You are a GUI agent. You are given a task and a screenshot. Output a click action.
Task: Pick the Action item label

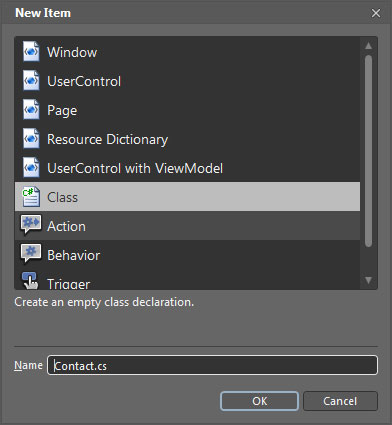(x=66, y=226)
